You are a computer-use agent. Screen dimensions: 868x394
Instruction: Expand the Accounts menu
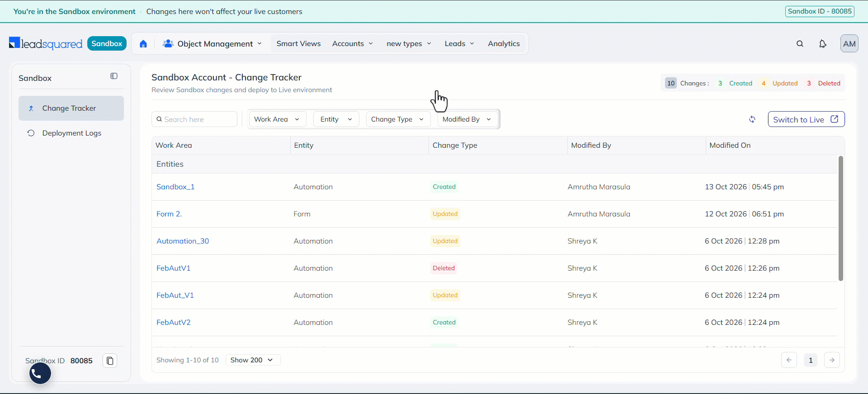click(x=353, y=44)
